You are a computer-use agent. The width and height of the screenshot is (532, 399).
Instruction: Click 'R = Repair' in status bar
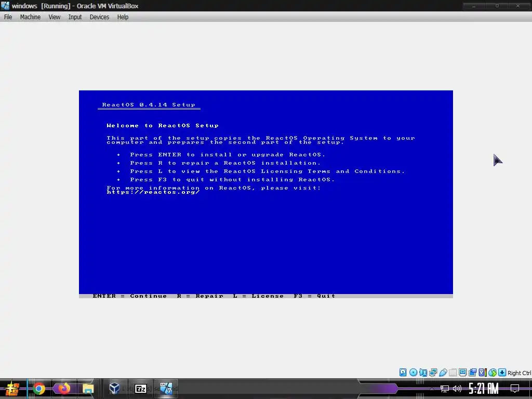point(200,296)
